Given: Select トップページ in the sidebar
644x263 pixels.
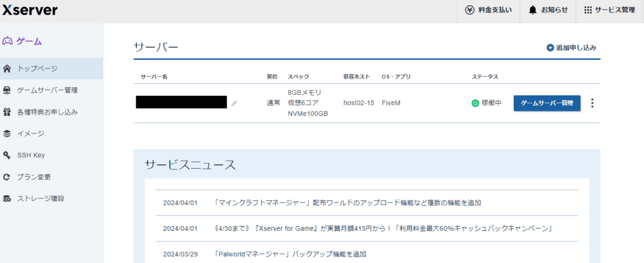Looking at the screenshot, I should click(52, 69).
